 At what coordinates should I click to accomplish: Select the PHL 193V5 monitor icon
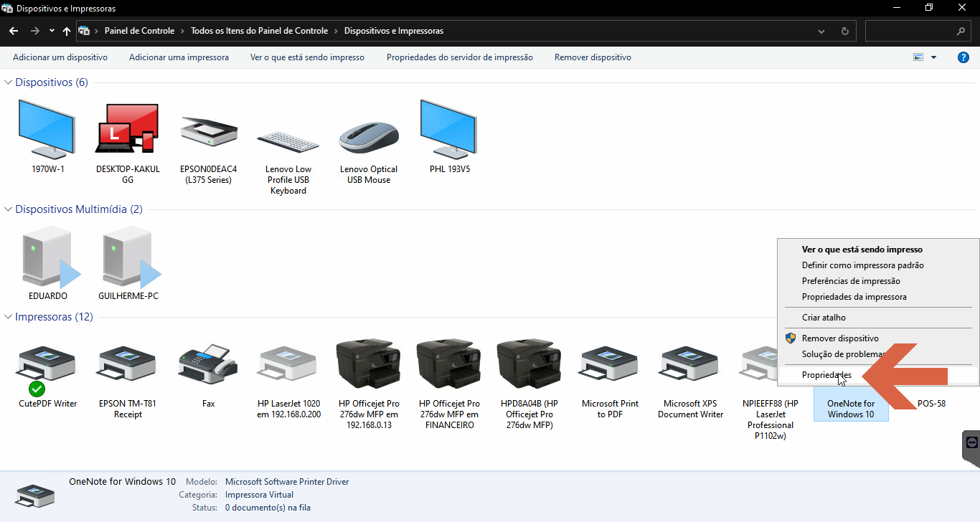point(448,128)
